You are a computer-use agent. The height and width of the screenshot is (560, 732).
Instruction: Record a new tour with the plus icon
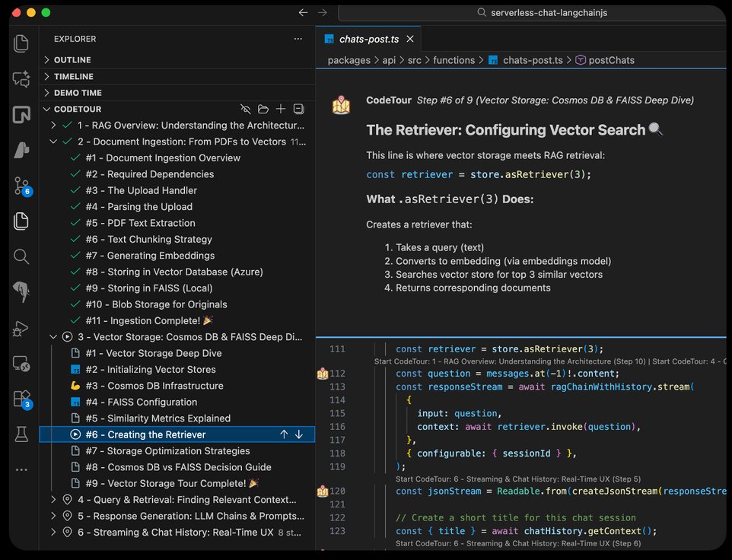pyautogui.click(x=281, y=109)
